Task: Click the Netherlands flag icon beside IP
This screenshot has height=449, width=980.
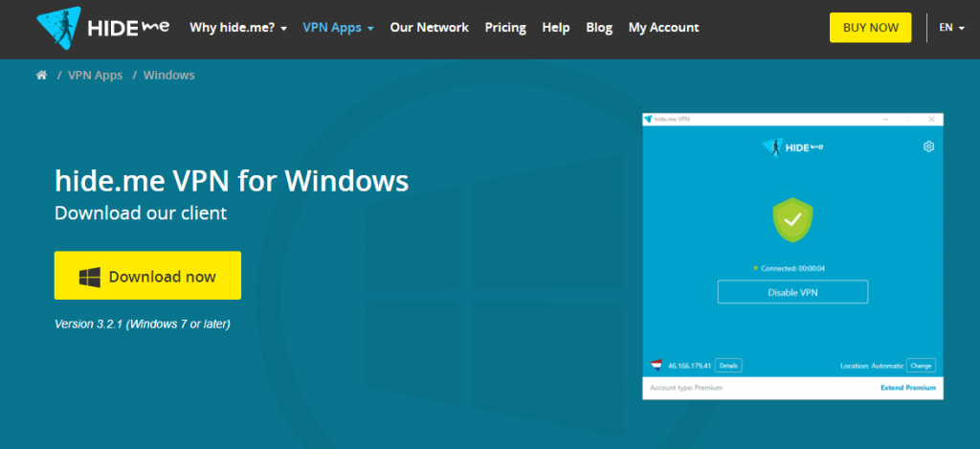Action: [656, 365]
